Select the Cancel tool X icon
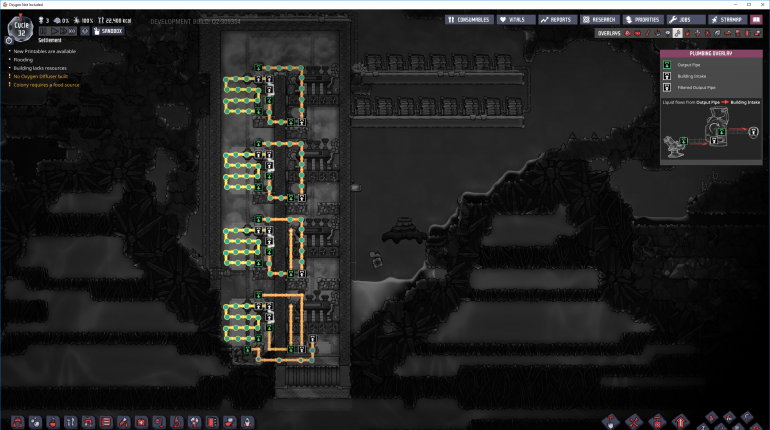This screenshot has height=430, width=770. [633, 421]
